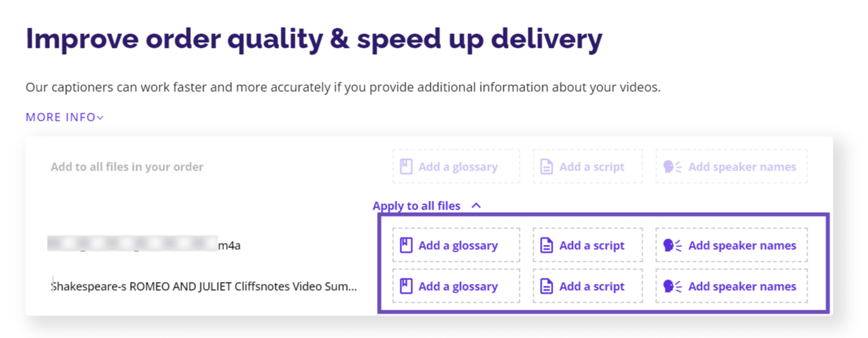Click the Apply to all files link

click(x=417, y=206)
